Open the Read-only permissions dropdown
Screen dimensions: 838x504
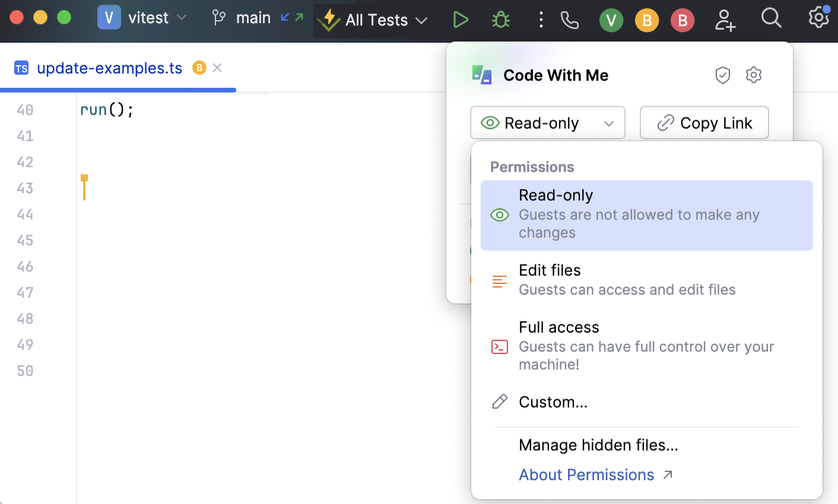tap(547, 123)
